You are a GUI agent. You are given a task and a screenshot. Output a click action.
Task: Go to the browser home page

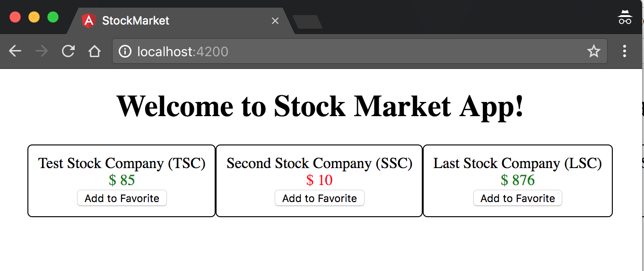click(x=95, y=51)
